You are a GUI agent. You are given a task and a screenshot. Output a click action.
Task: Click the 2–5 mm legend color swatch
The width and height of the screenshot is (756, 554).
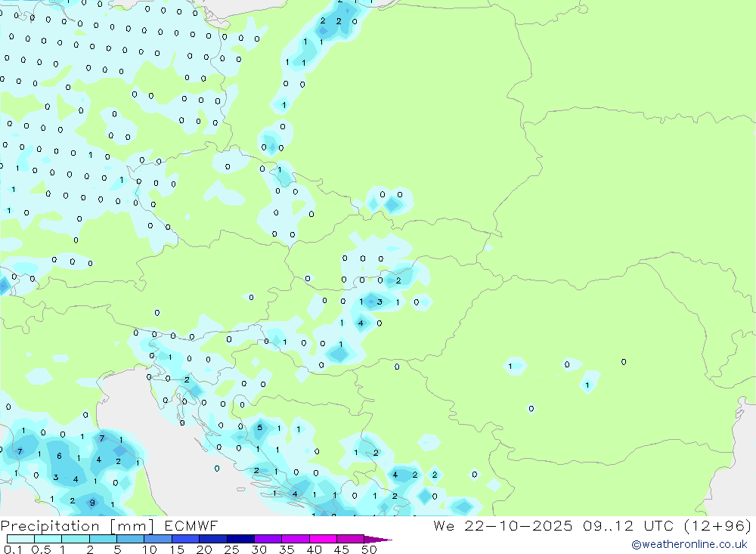pyautogui.click(x=103, y=539)
